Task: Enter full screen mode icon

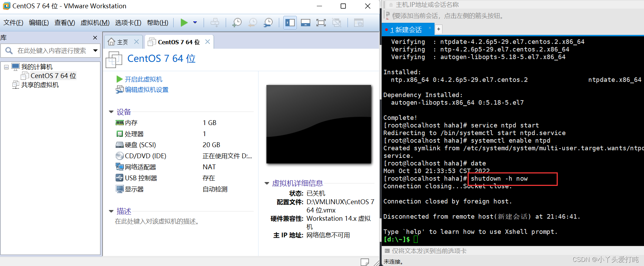Action: click(x=321, y=23)
